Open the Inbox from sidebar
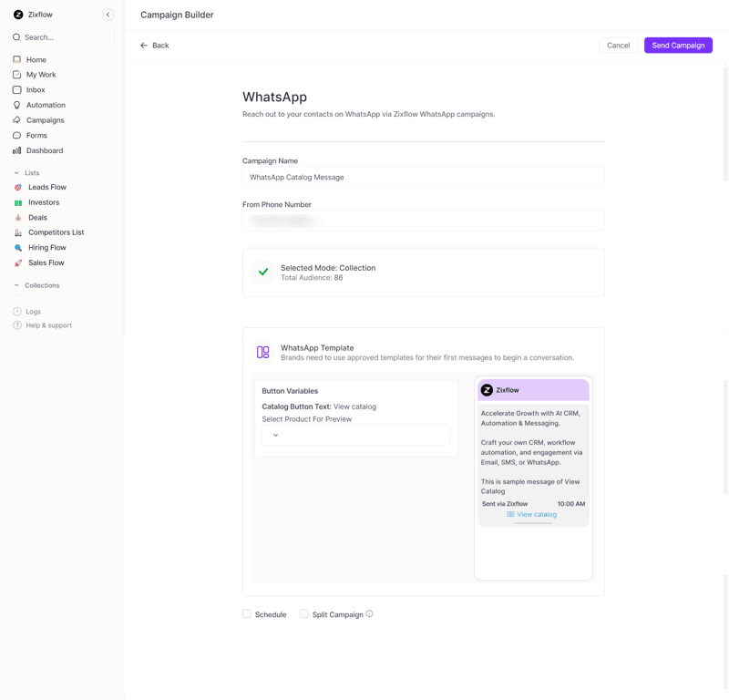The width and height of the screenshot is (729, 700). [x=33, y=89]
